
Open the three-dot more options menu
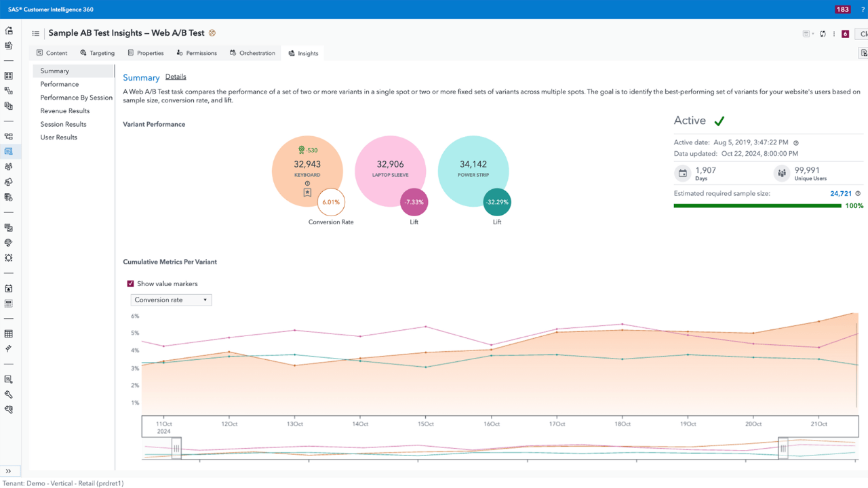click(834, 34)
